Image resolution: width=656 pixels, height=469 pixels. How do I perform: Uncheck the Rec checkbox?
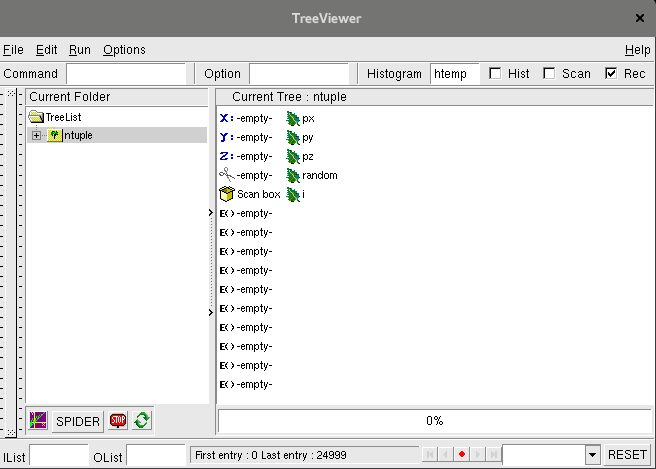[611, 74]
